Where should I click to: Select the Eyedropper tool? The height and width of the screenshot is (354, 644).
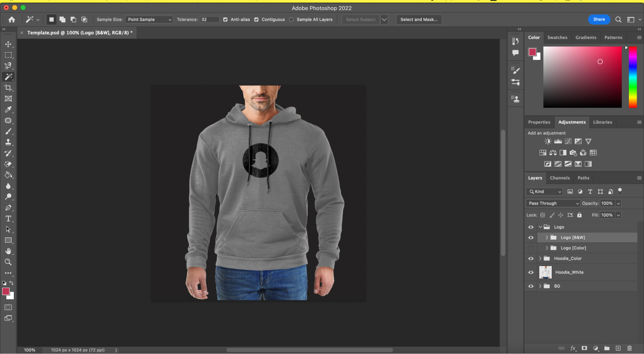click(8, 110)
